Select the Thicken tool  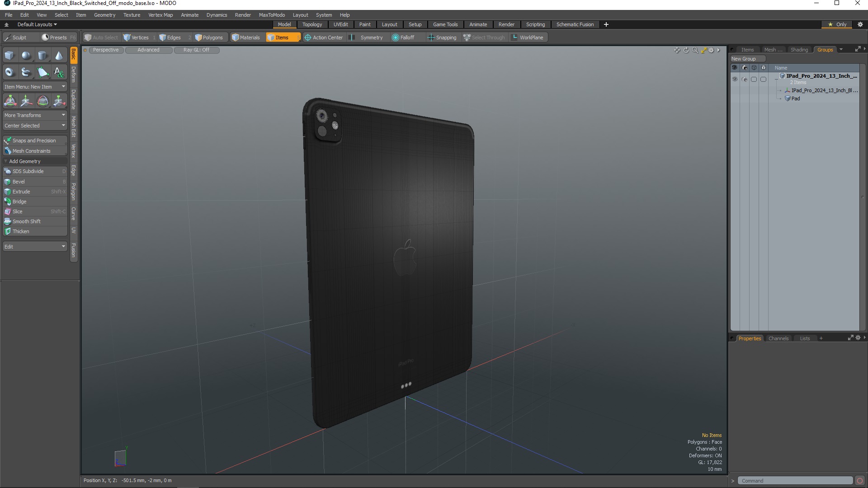point(35,231)
